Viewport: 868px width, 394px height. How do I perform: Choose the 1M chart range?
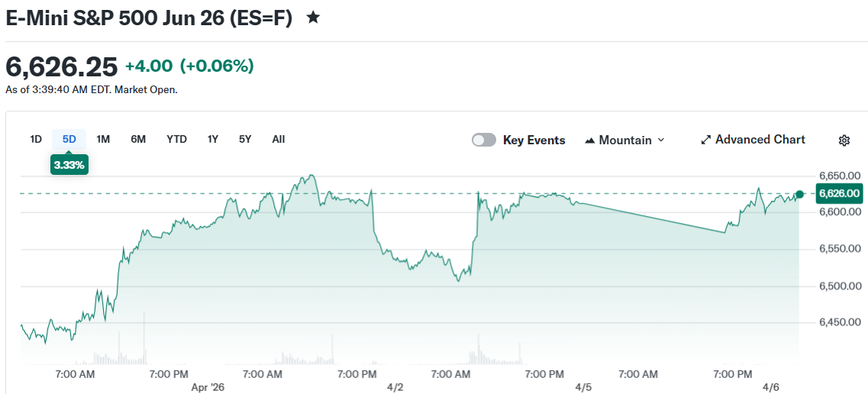tap(103, 139)
